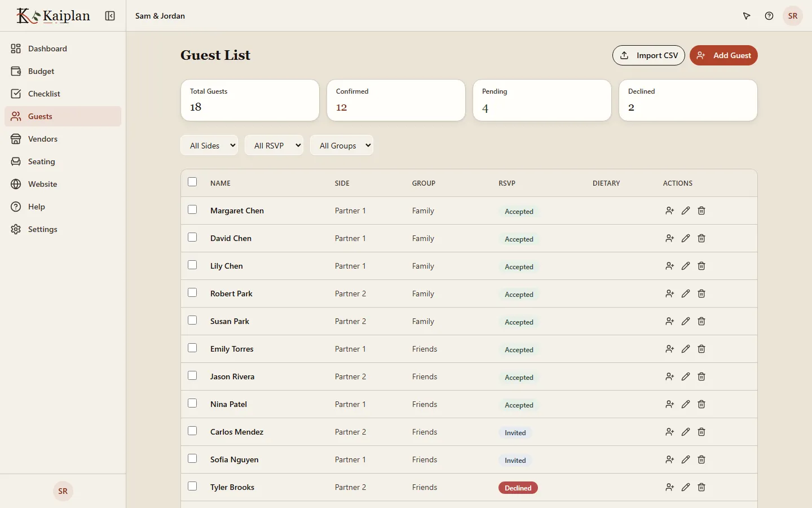Screen dimensions: 812x508
Task: Click SR avatar at sidebar bottom
Action: tap(63, 491)
